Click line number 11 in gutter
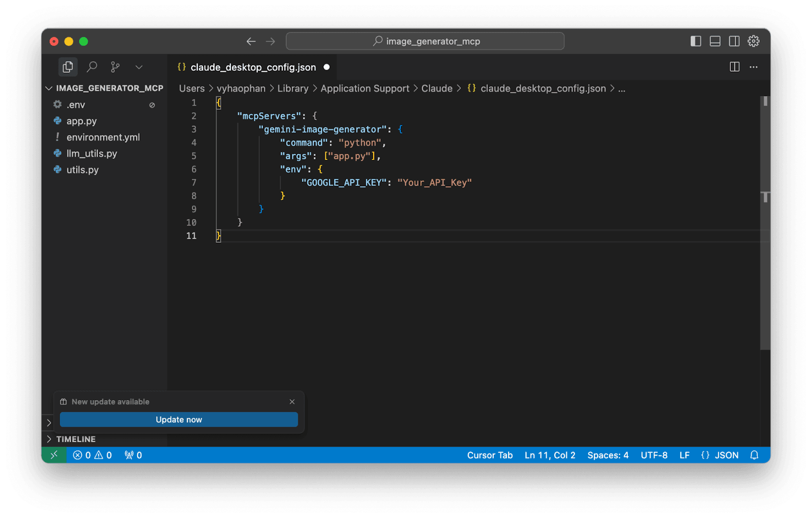Screen dimensions: 812x518 (x=191, y=236)
